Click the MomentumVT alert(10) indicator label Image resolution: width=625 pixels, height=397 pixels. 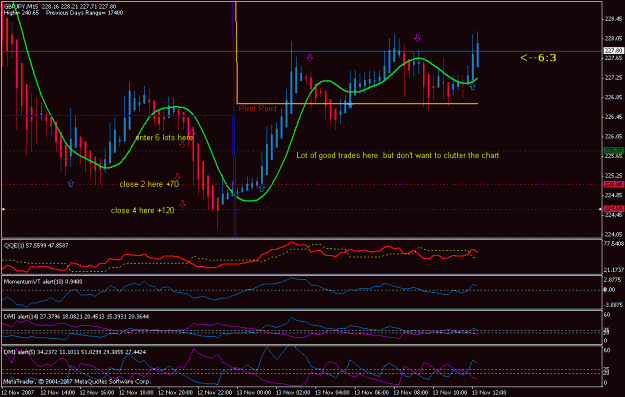point(43,281)
